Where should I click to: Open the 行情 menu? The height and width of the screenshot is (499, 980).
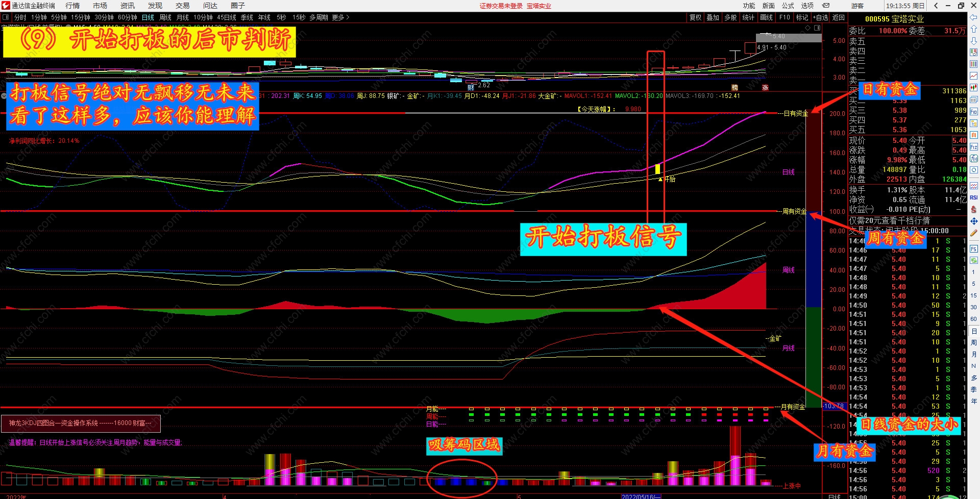pyautogui.click(x=72, y=6)
